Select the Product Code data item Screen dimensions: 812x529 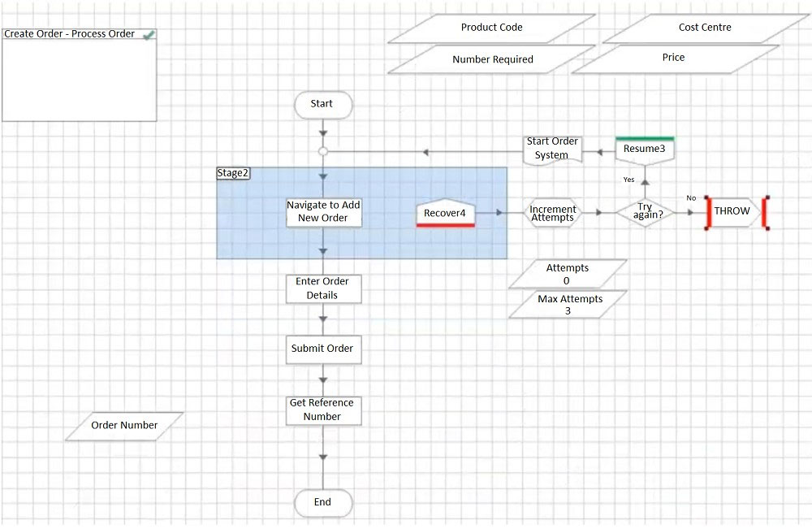[x=491, y=28]
